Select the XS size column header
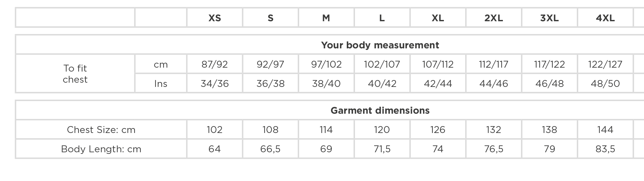644x181 pixels. coord(215,18)
